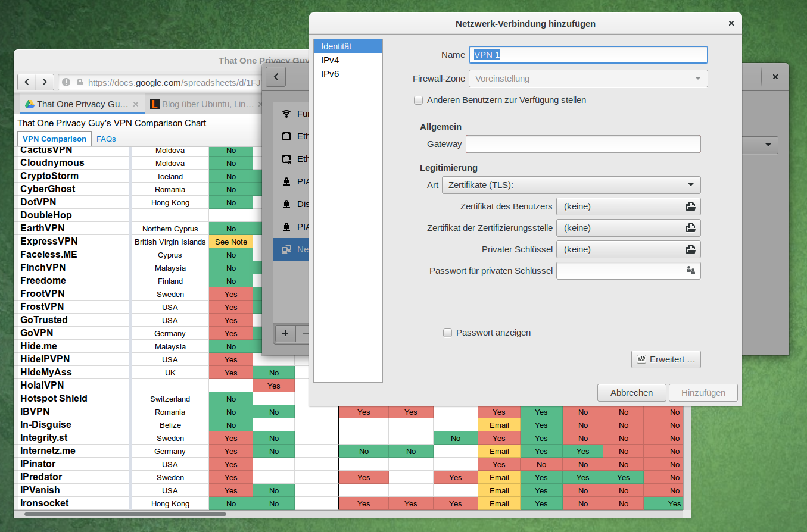Screen dimensions: 807x532
Task: Click the plus icon to add a network connection
Action: (x=285, y=333)
